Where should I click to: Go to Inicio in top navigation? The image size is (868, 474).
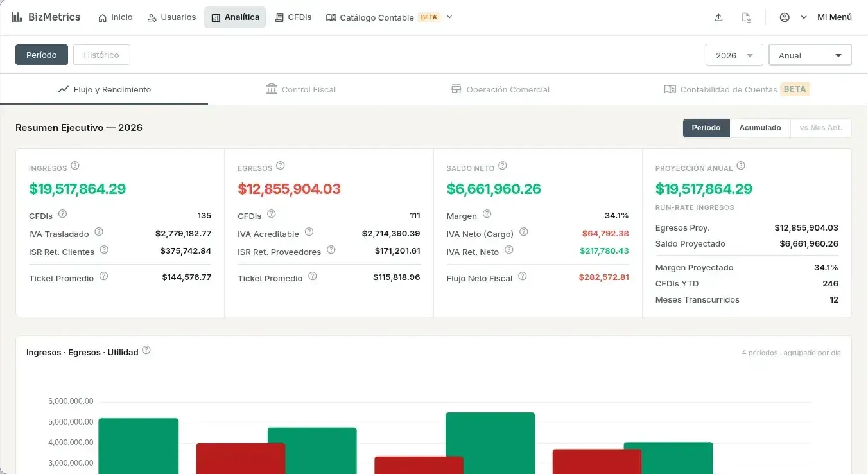click(x=116, y=17)
